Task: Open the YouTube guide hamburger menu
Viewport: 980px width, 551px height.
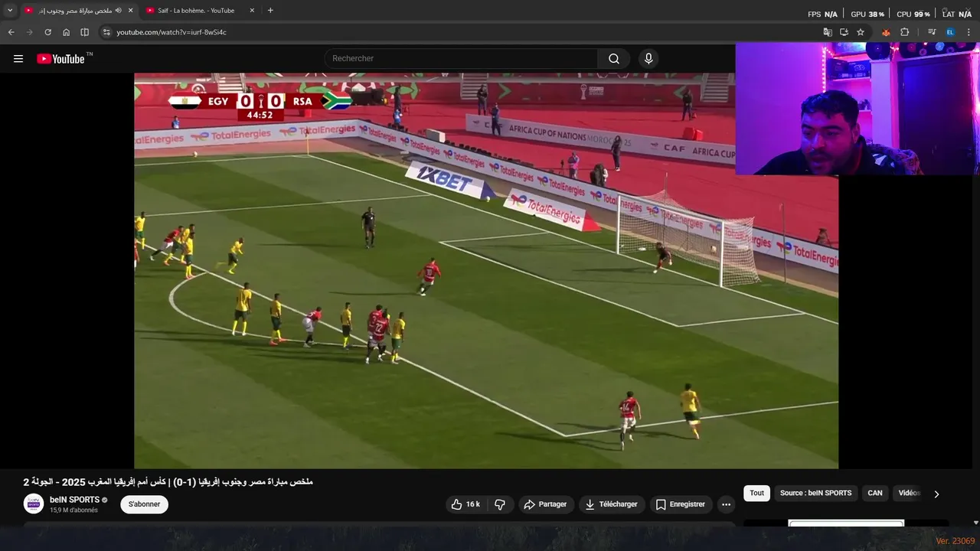Action: [18, 59]
